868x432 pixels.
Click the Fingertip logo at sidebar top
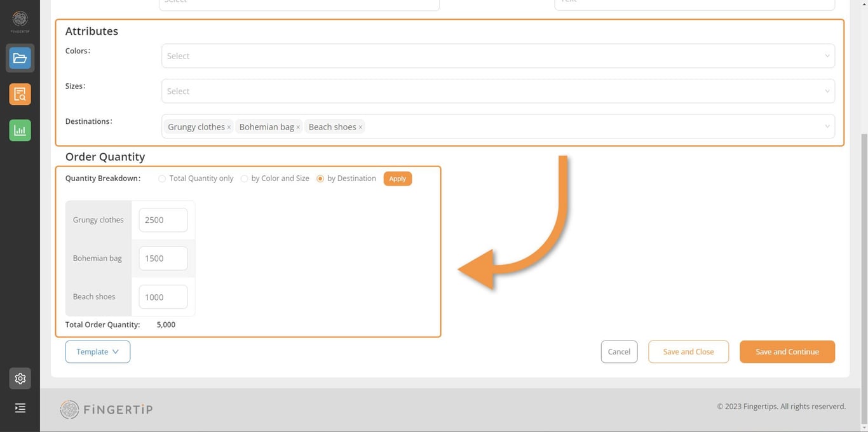(x=20, y=20)
